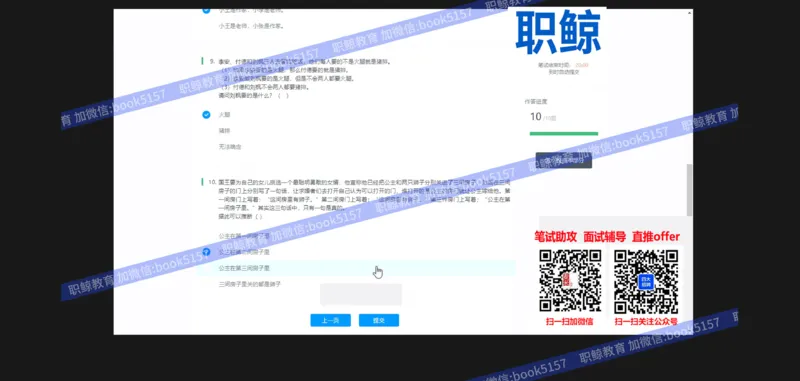Choose the 无法确定 option in question 9
The image size is (800, 381).
pyautogui.click(x=230, y=147)
